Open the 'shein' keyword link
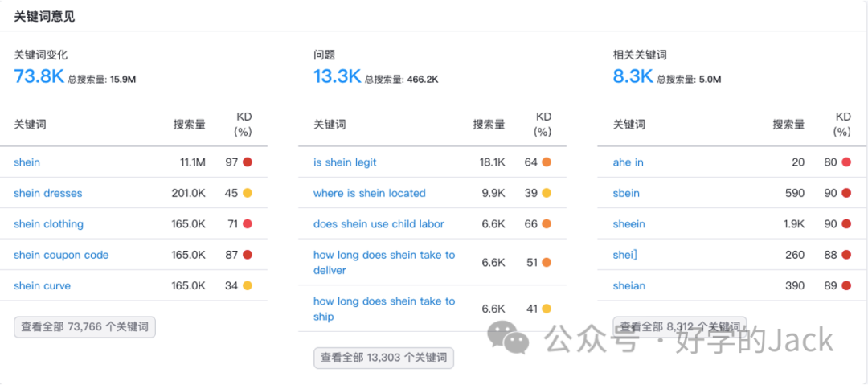868x385 pixels. (x=27, y=162)
